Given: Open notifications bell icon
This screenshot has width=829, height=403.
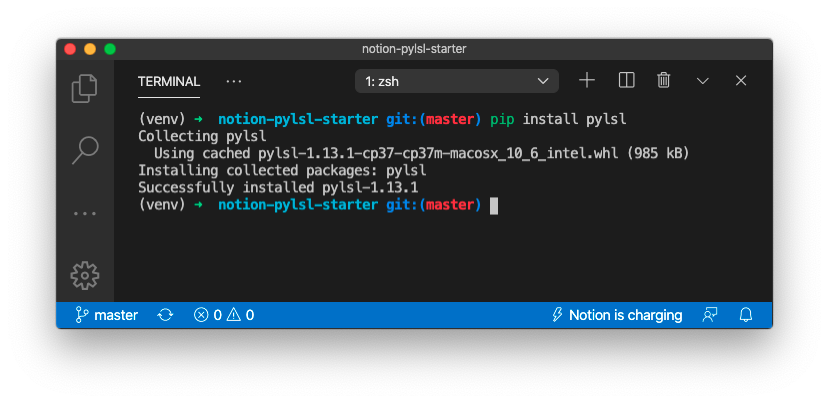Looking at the screenshot, I should click(745, 315).
